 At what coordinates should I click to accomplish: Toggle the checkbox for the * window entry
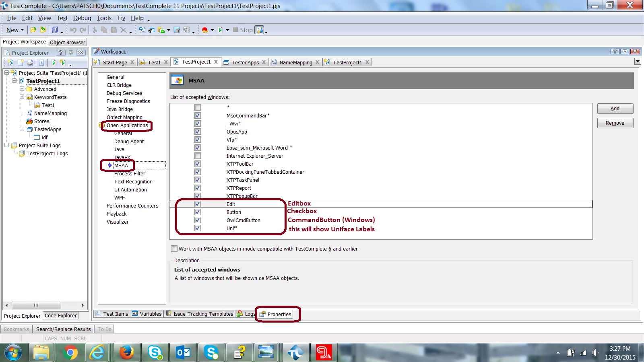(198, 107)
